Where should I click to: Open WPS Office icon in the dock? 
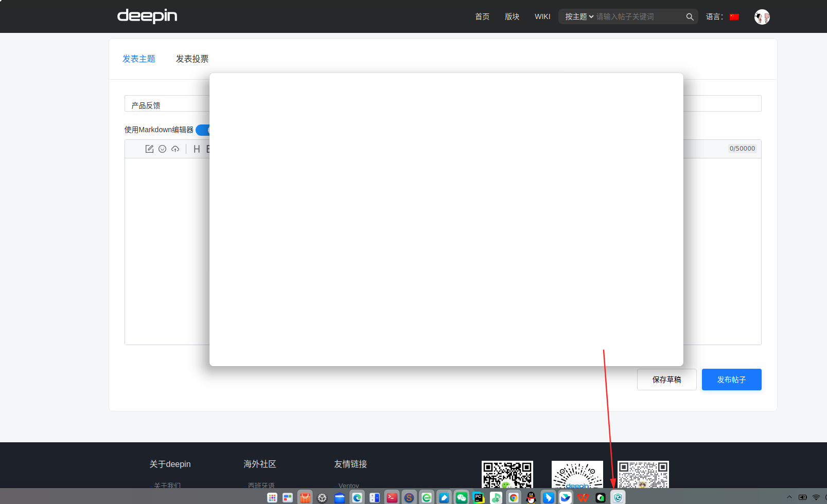pos(583,497)
